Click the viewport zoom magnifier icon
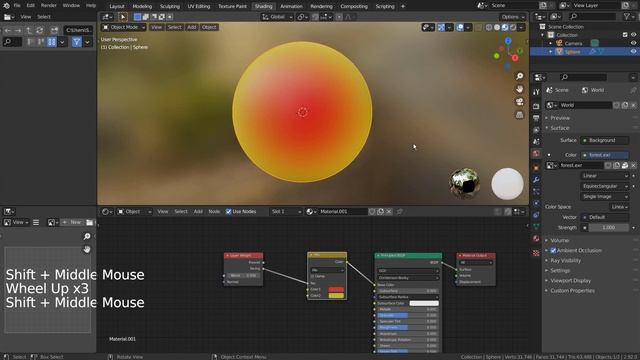Viewport: 640px width, 360px height. click(x=519, y=76)
